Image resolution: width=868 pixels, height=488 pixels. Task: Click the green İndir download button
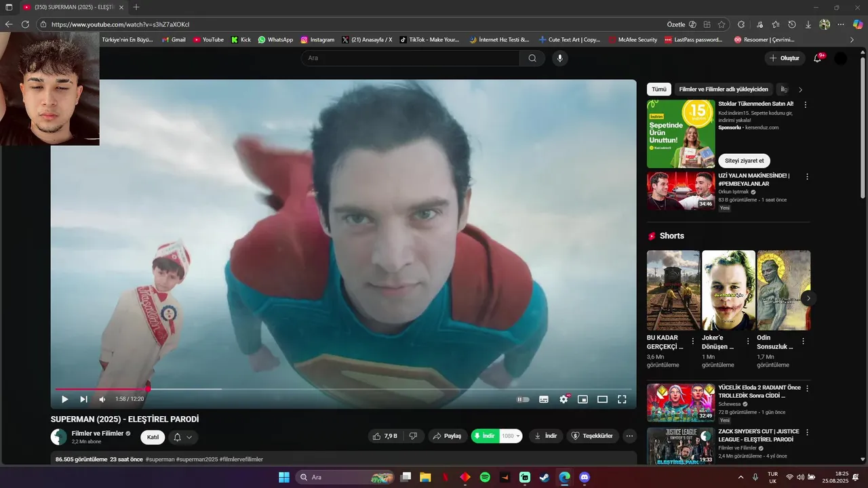tap(485, 436)
